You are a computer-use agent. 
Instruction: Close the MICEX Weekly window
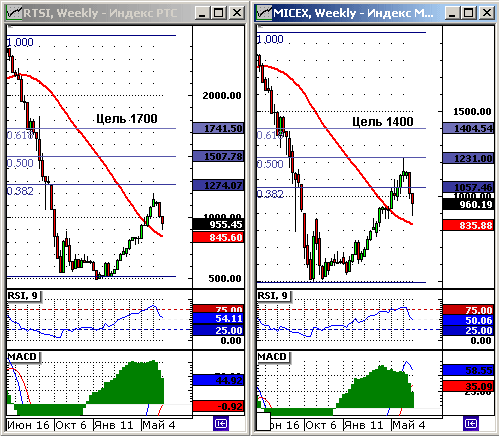[487, 13]
